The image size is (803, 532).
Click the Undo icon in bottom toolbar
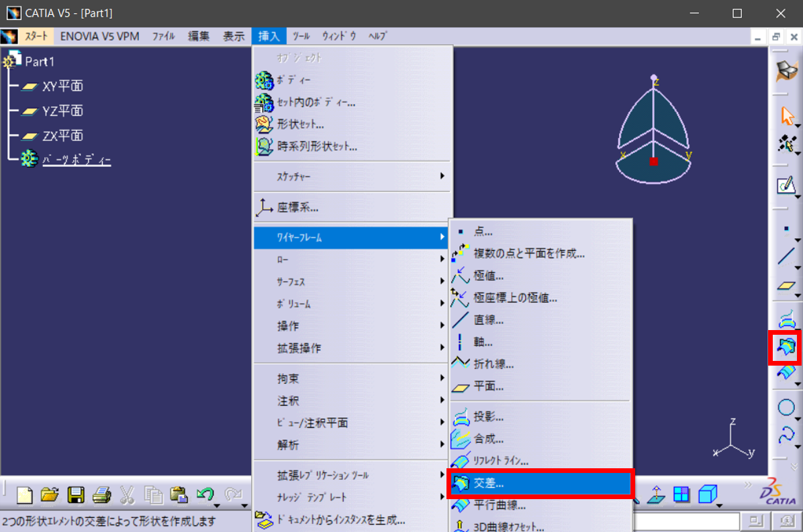(x=205, y=494)
